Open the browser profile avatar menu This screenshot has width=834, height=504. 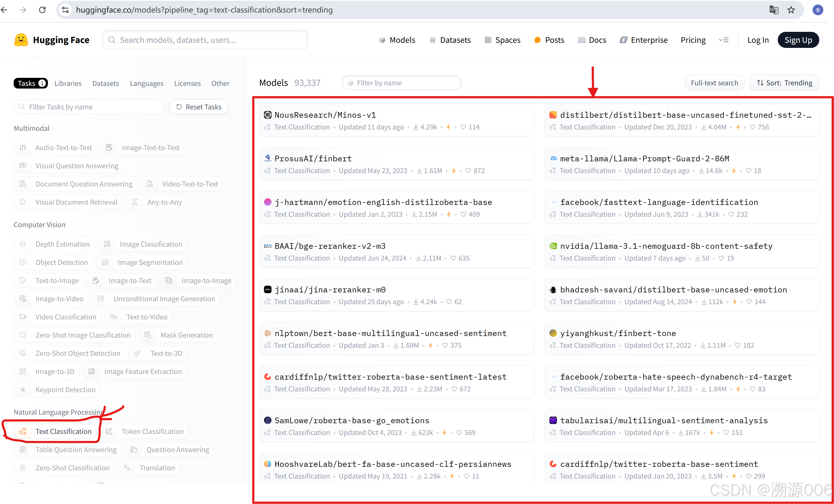817,10
